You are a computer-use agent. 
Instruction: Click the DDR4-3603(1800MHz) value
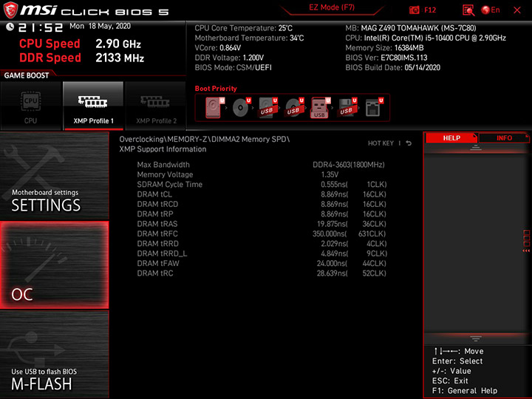tap(349, 165)
